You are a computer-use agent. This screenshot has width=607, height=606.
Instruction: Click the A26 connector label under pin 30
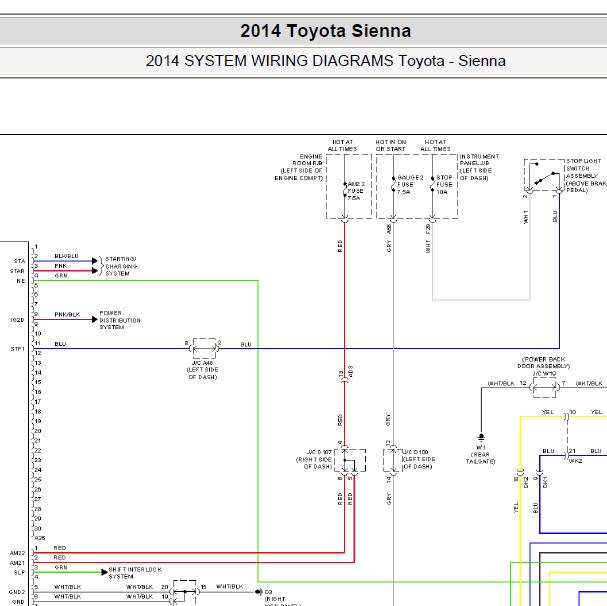tap(40, 538)
